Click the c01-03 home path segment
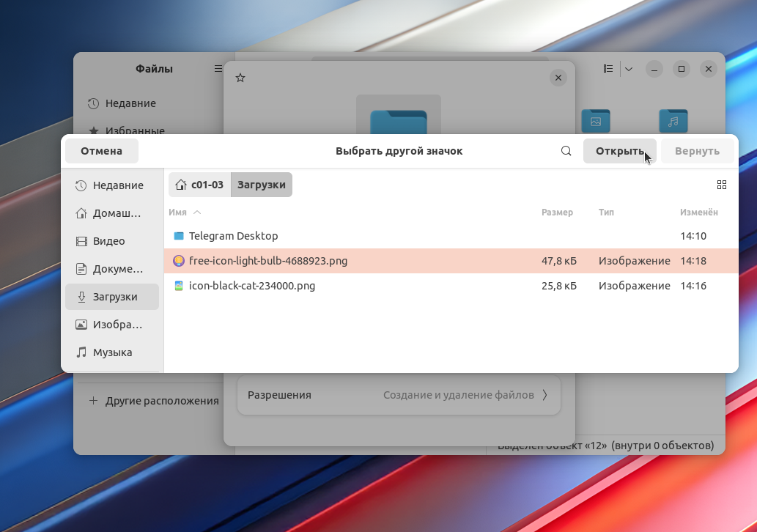 [200, 185]
